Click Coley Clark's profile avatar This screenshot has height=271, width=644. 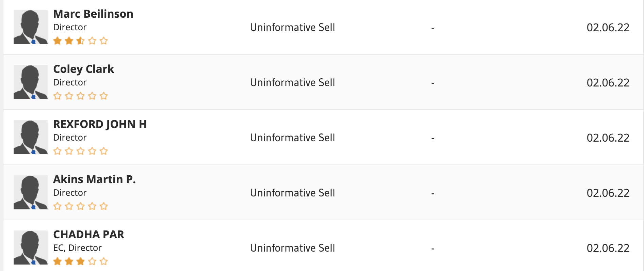(31, 82)
